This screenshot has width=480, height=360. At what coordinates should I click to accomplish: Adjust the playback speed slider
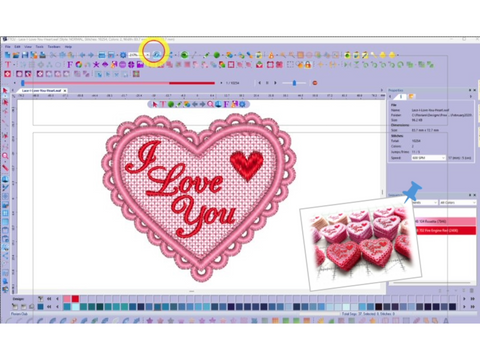coord(294,83)
